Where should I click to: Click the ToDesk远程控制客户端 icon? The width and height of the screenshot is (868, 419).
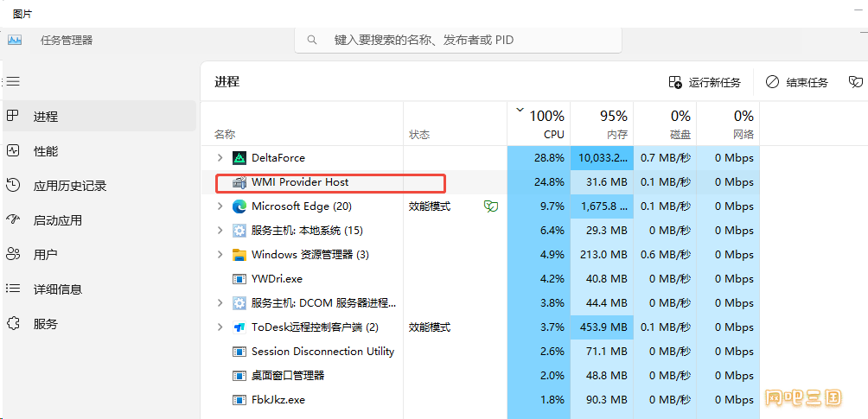click(x=239, y=327)
